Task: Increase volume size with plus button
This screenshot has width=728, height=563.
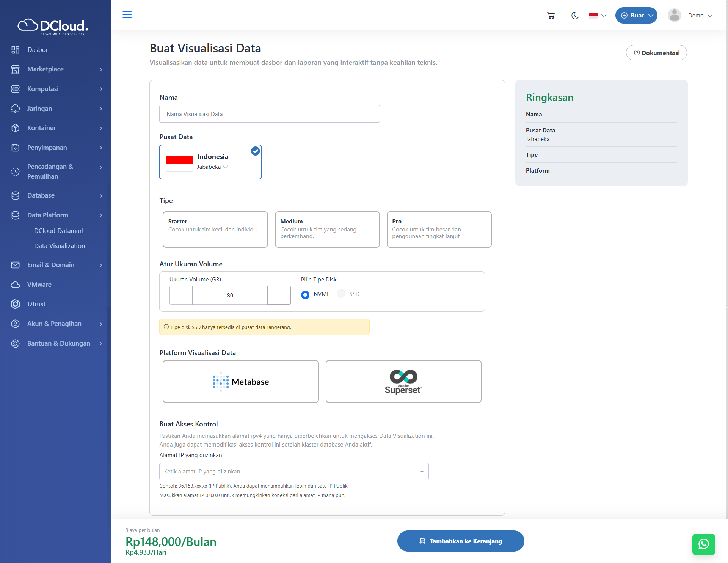Action: (x=278, y=296)
